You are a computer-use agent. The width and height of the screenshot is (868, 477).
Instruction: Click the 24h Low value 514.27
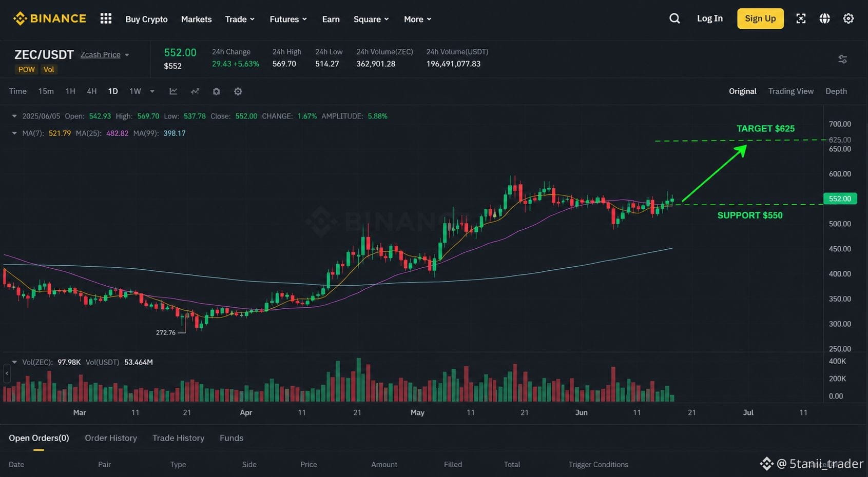point(327,64)
